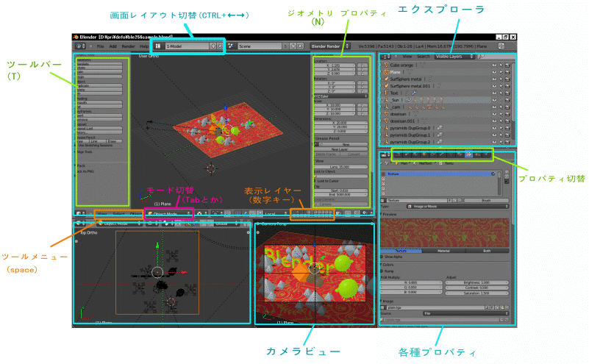Open the Source File dropdown
The image size is (589, 364).
pyautogui.click(x=465, y=313)
